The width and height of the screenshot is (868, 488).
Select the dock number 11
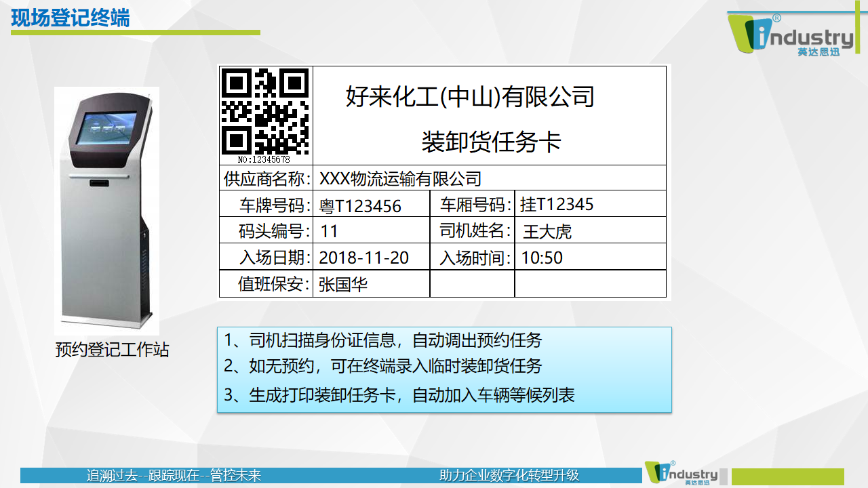coord(329,232)
